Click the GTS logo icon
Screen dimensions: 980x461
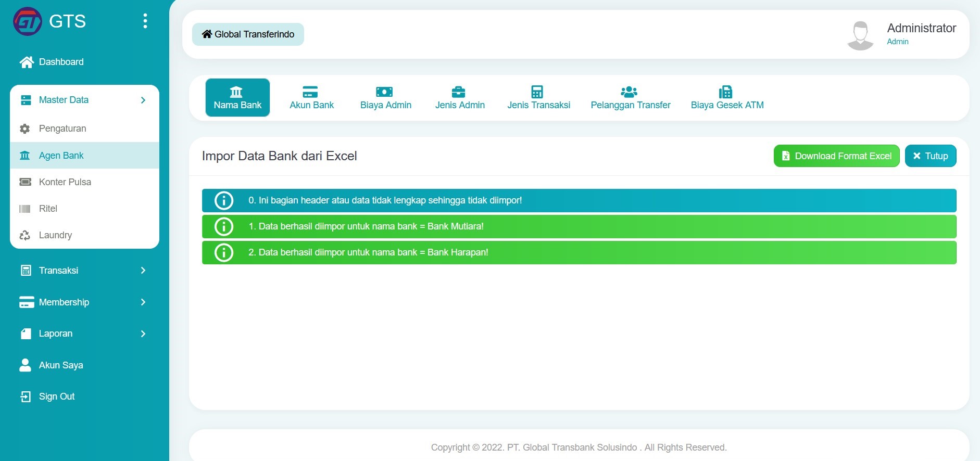[x=28, y=21]
